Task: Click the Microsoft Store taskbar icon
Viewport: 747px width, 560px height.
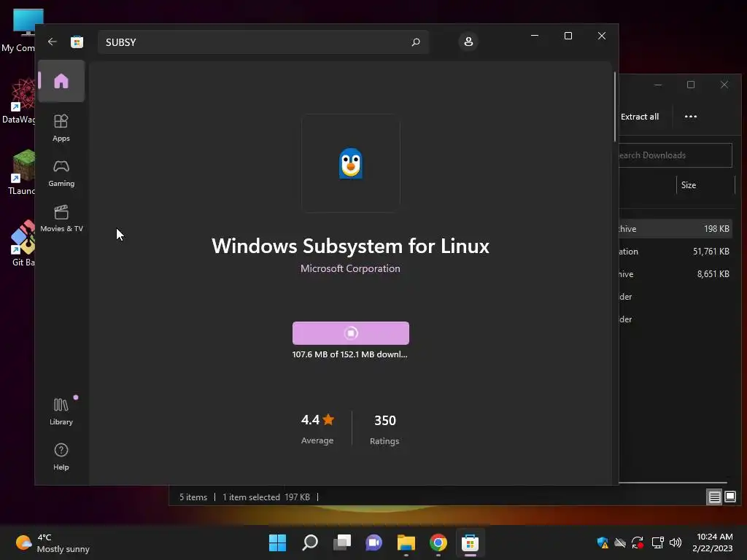Action: click(471, 542)
